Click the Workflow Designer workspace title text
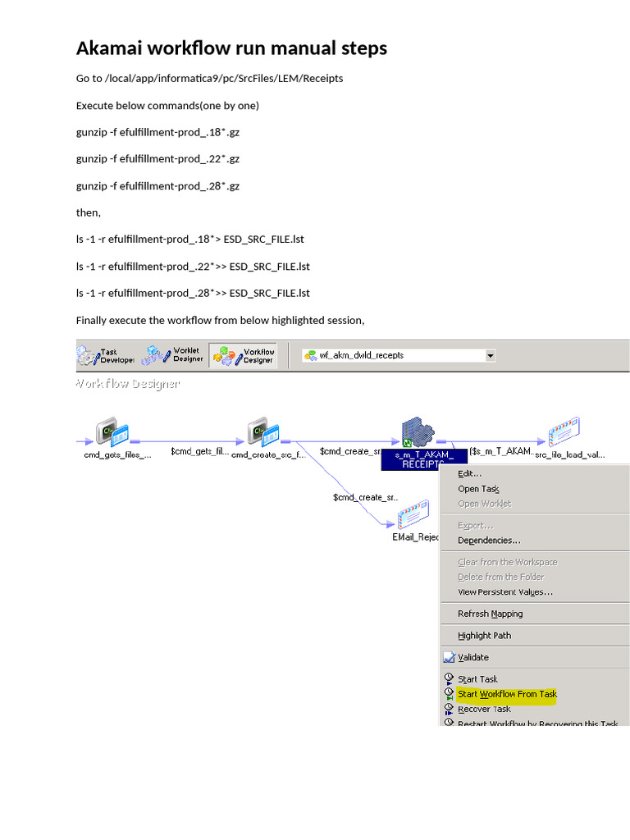630x840 pixels. (x=127, y=384)
